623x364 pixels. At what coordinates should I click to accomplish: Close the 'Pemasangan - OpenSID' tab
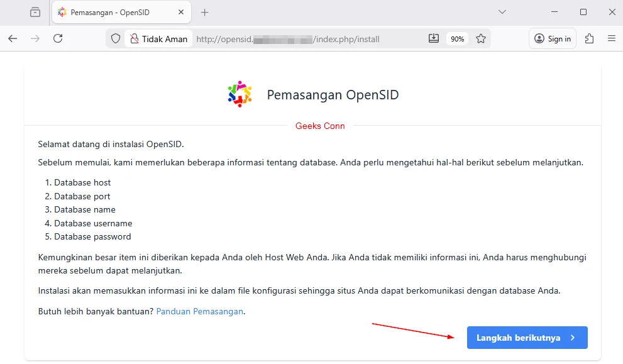coord(180,11)
